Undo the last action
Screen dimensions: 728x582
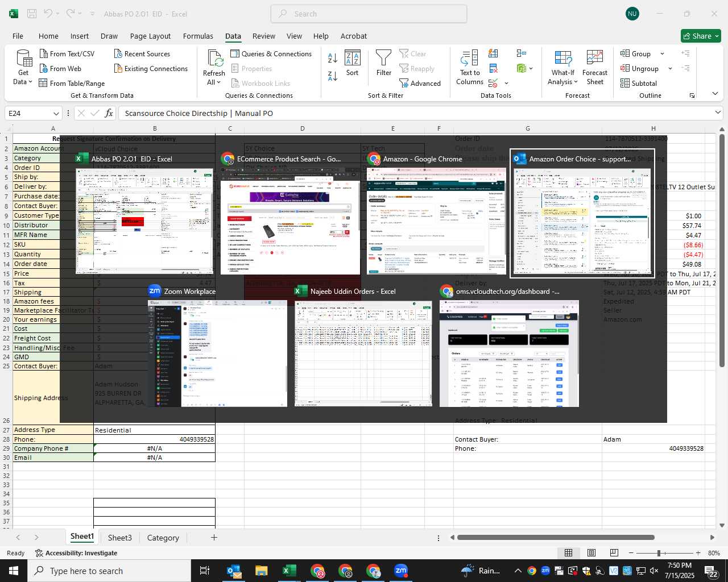(48, 14)
